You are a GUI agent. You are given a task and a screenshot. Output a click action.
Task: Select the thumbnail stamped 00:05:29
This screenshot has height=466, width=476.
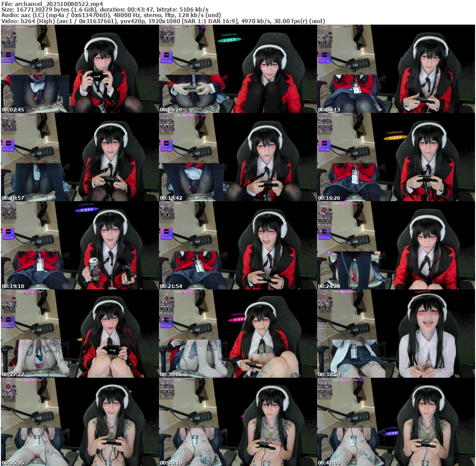pyautogui.click(x=238, y=69)
